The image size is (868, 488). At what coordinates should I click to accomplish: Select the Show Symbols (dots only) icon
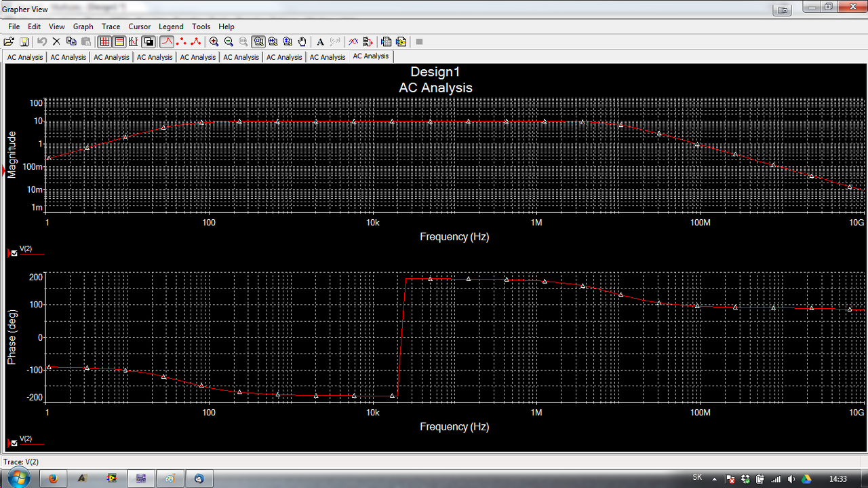(181, 41)
